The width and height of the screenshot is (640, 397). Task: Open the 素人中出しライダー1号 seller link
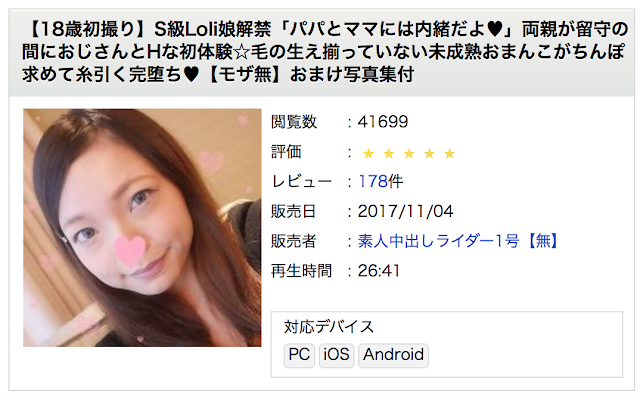pos(438,241)
